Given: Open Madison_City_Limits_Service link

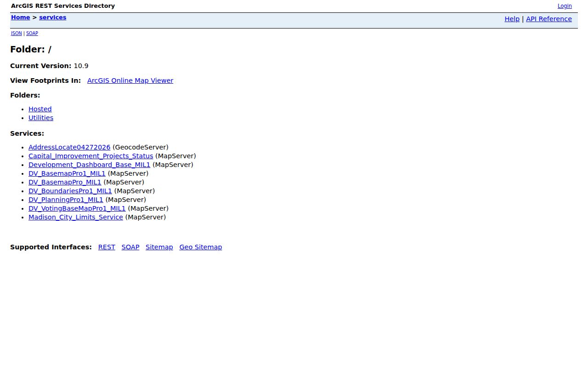Looking at the screenshot, I should click(76, 217).
